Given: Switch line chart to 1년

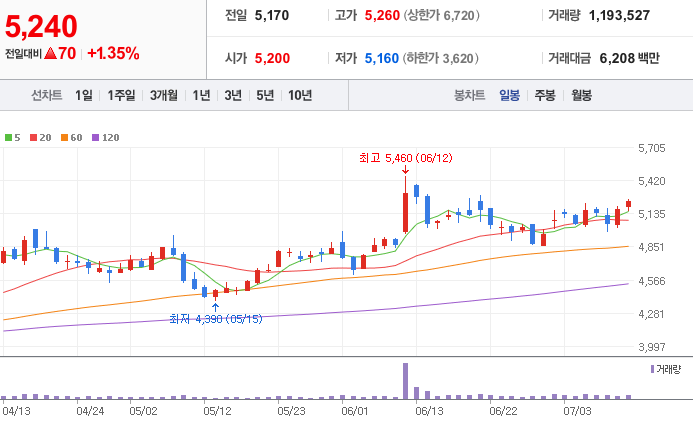Looking at the screenshot, I should click(201, 95).
